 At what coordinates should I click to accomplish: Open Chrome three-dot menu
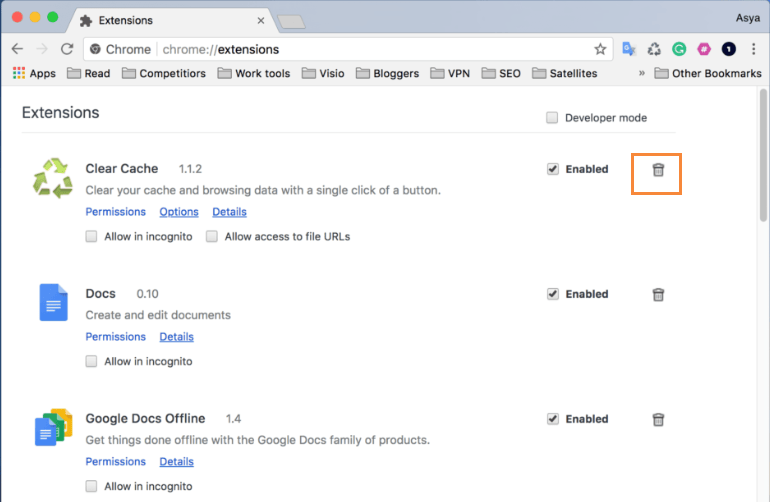753,49
